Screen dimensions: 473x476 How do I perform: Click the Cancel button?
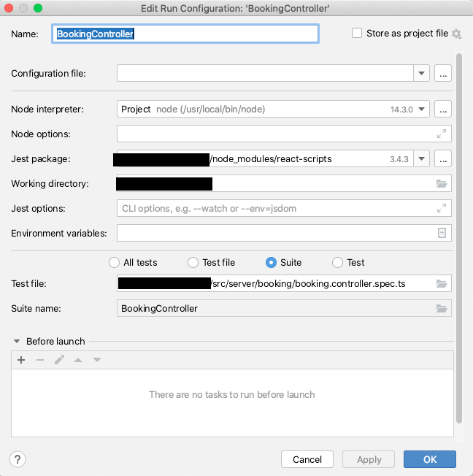pyautogui.click(x=307, y=459)
